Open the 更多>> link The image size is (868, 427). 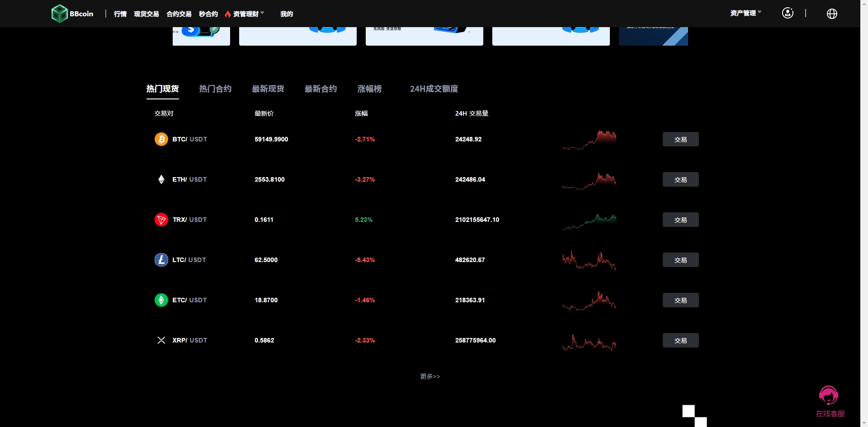click(429, 376)
